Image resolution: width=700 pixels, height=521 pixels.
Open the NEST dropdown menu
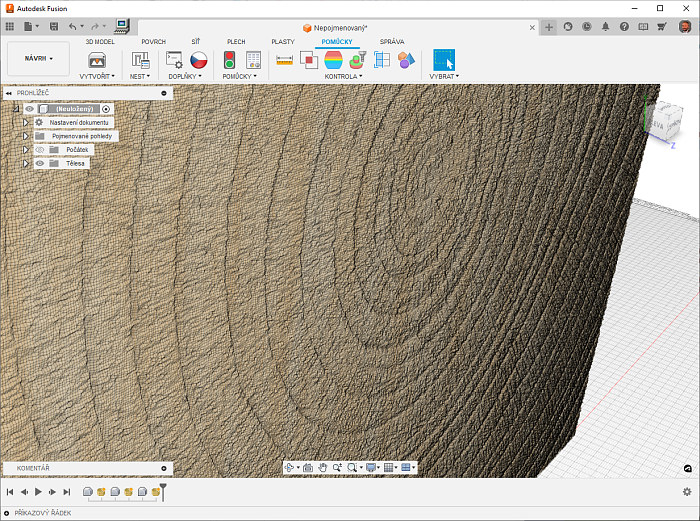tap(140, 76)
